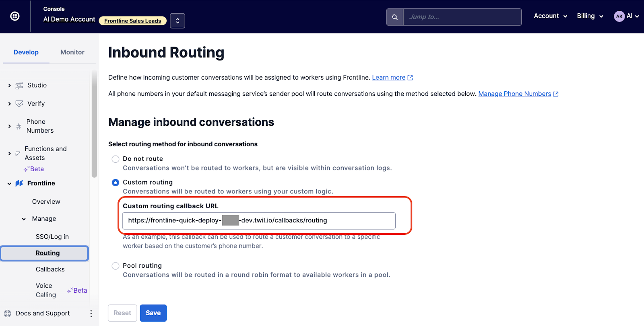The width and height of the screenshot is (644, 326).
Task: Click the Save button
Action: click(153, 313)
